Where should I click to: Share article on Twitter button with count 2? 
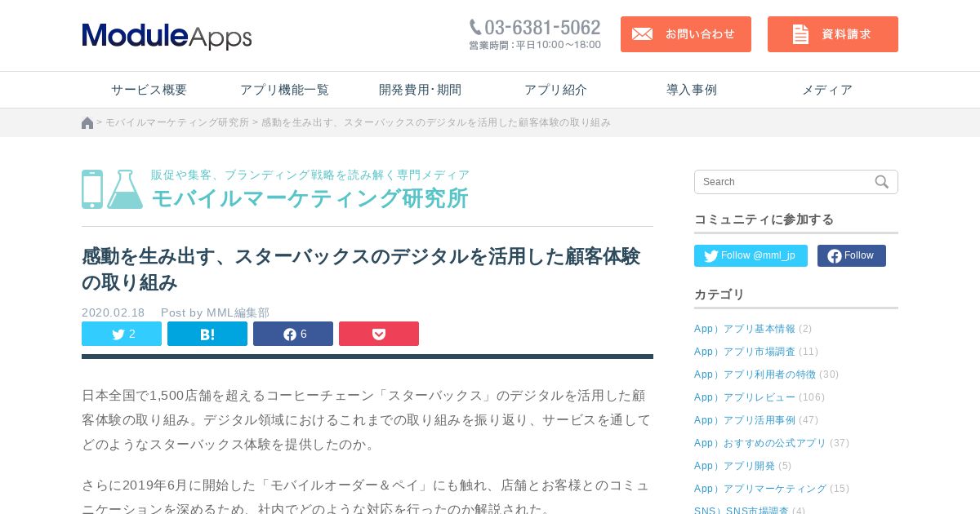122,334
